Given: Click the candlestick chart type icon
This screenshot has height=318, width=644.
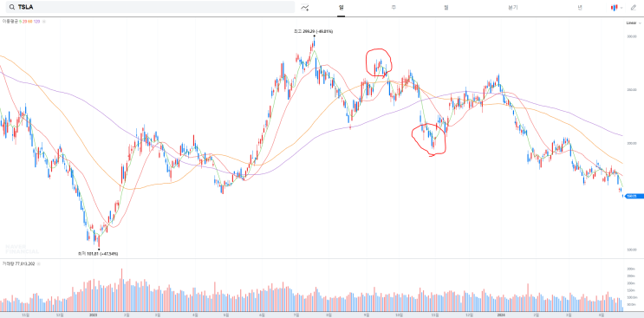Looking at the screenshot, I should [x=615, y=8].
